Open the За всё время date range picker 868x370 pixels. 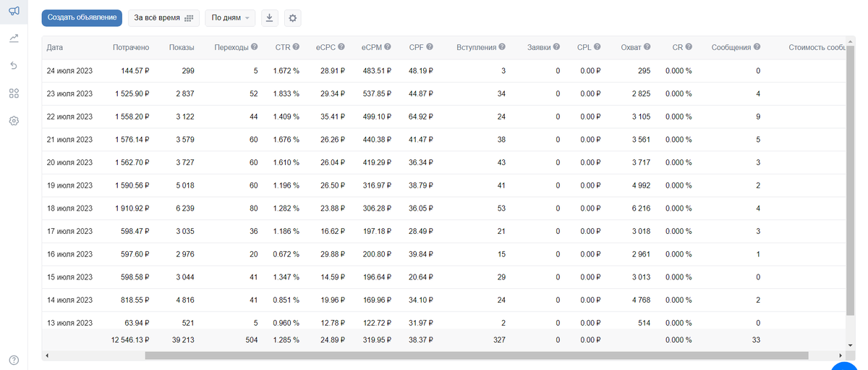[163, 18]
